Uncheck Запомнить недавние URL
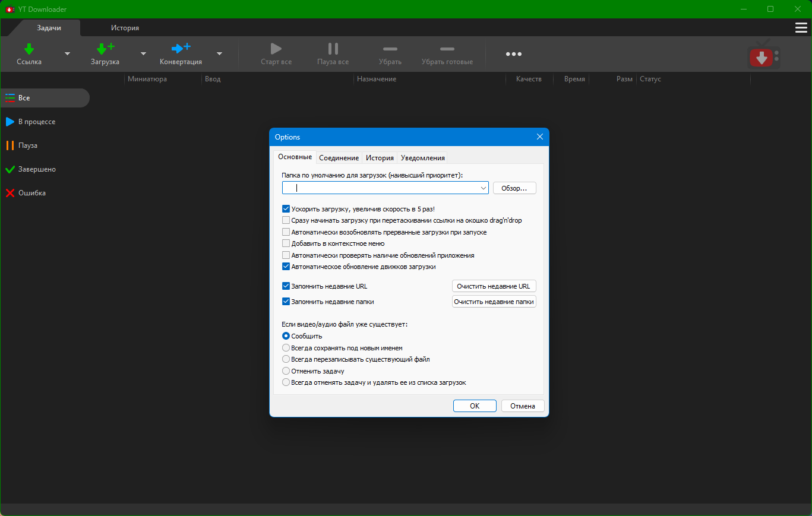The width and height of the screenshot is (812, 516). 286,286
